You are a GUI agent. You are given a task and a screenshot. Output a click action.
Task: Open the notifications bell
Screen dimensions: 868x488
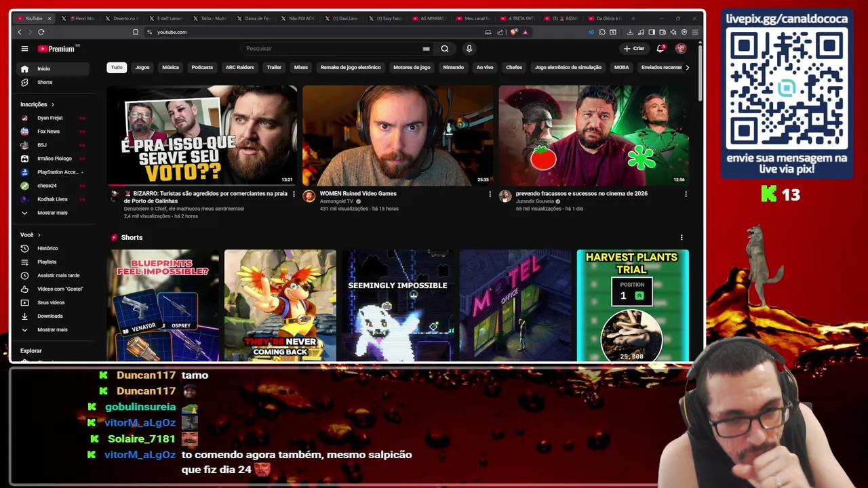tap(660, 49)
